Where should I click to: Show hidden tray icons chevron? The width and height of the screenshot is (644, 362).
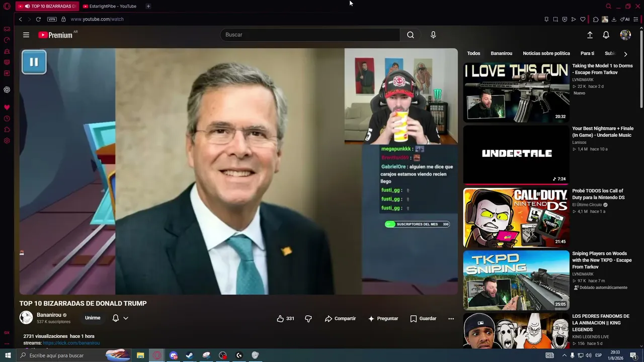coord(564,355)
